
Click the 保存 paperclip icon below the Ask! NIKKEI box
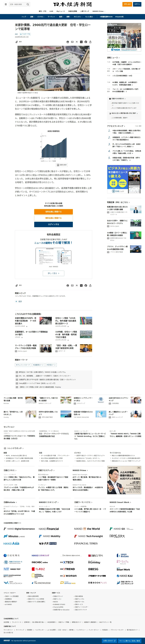(16, 285)
